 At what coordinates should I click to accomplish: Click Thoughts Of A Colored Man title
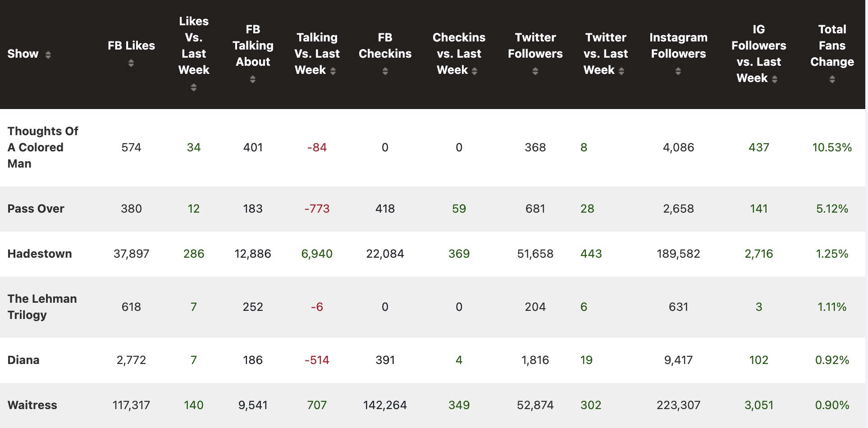(43, 147)
